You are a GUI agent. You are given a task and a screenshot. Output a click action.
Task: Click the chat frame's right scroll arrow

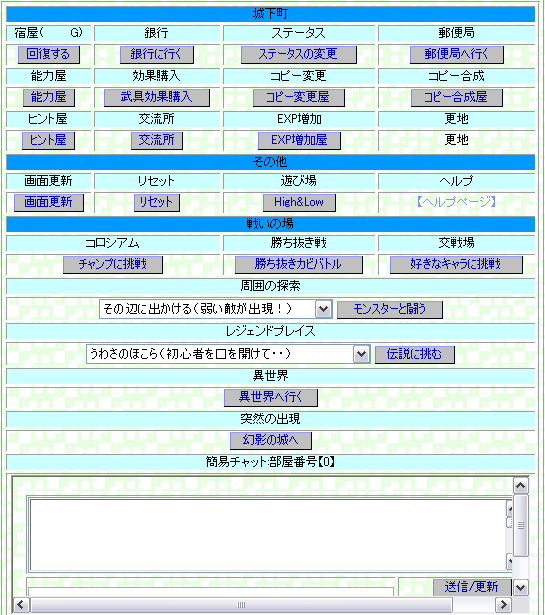(x=503, y=604)
